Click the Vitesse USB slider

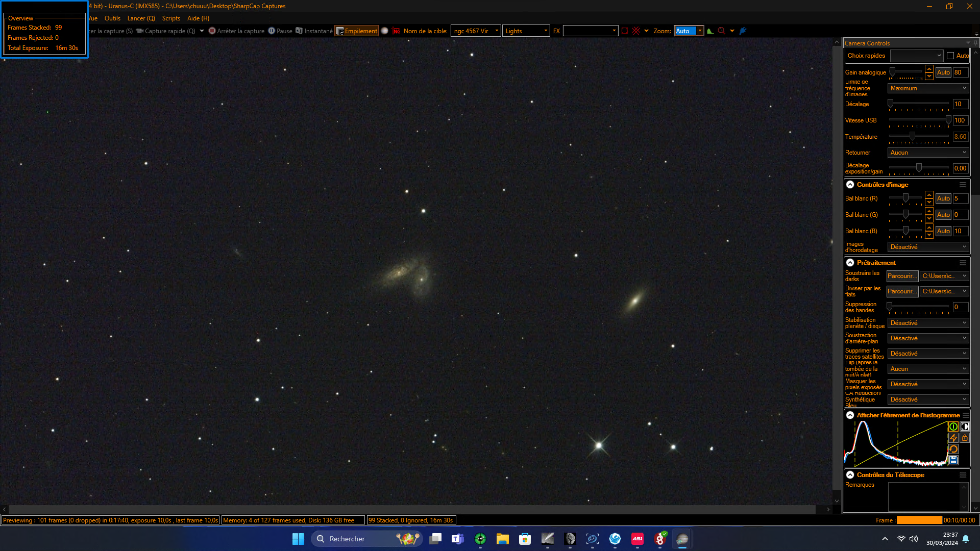tap(919, 121)
